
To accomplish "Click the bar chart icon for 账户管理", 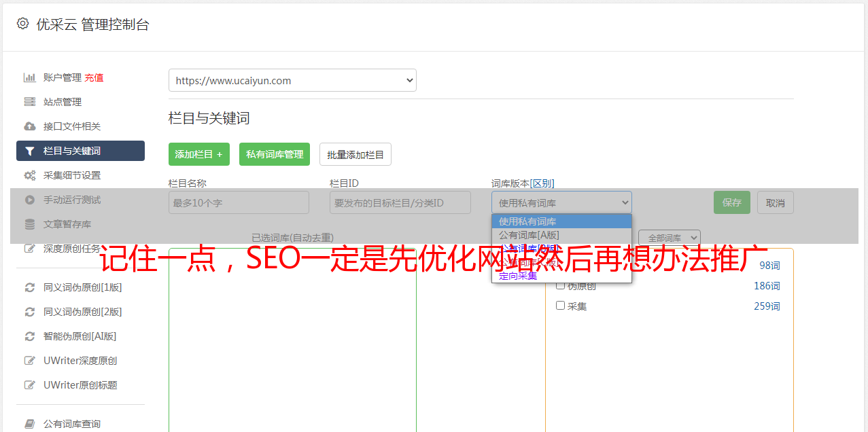I will (29, 77).
